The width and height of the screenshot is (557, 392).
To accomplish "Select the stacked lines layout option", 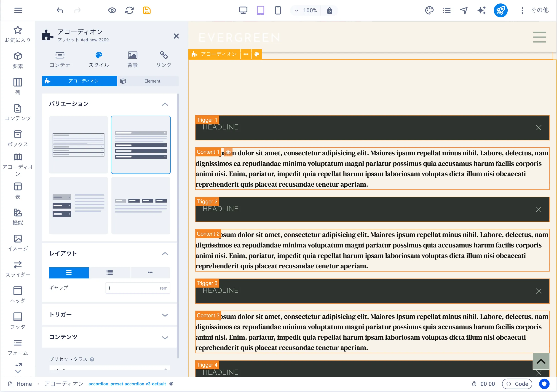I will 69,273.
